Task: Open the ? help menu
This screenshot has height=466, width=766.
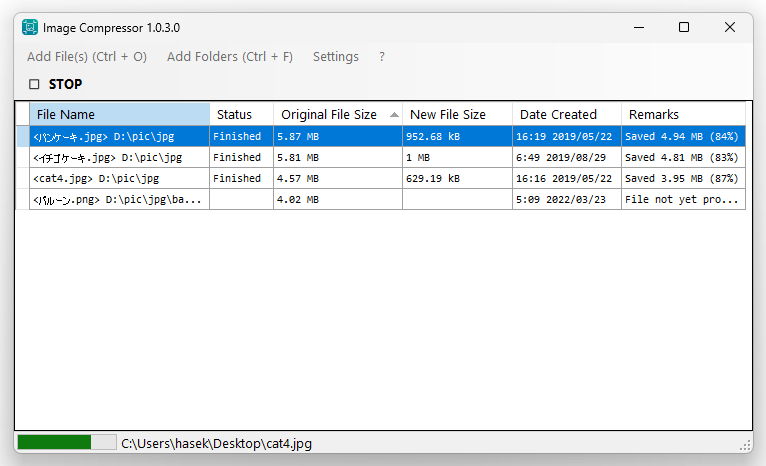Action: tap(382, 57)
